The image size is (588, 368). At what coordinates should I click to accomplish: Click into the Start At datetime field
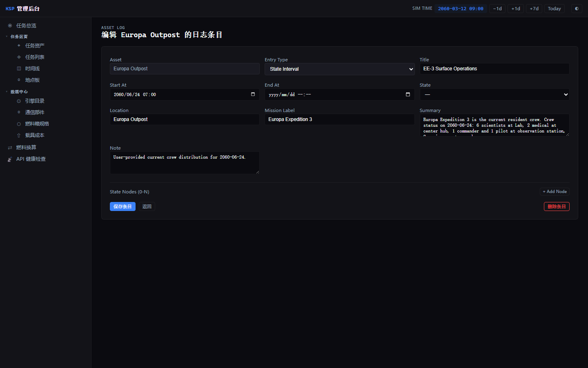coord(185,94)
